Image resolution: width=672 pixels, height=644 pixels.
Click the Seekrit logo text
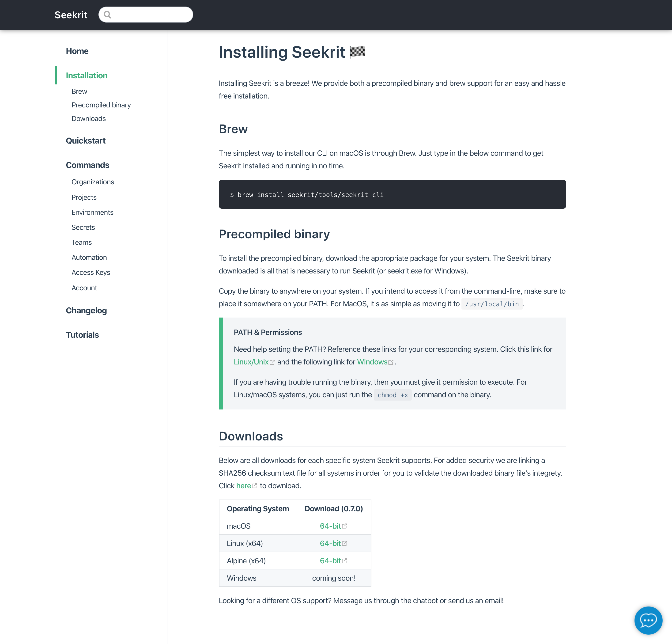point(71,15)
